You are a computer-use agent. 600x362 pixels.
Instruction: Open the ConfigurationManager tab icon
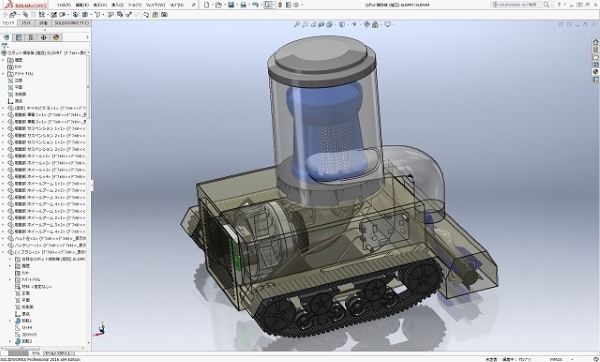[x=31, y=38]
